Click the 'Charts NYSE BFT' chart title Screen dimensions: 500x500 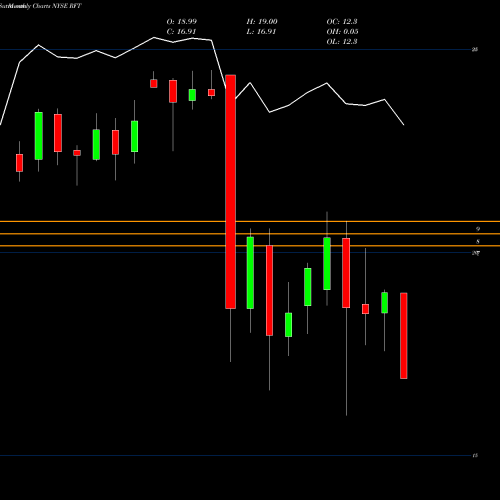coord(57,6)
